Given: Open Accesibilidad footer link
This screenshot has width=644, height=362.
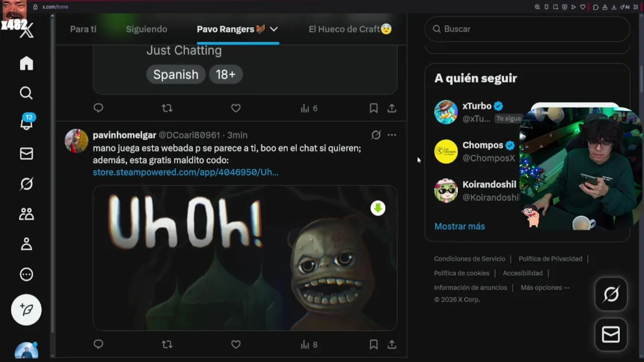Looking at the screenshot, I should (x=523, y=273).
